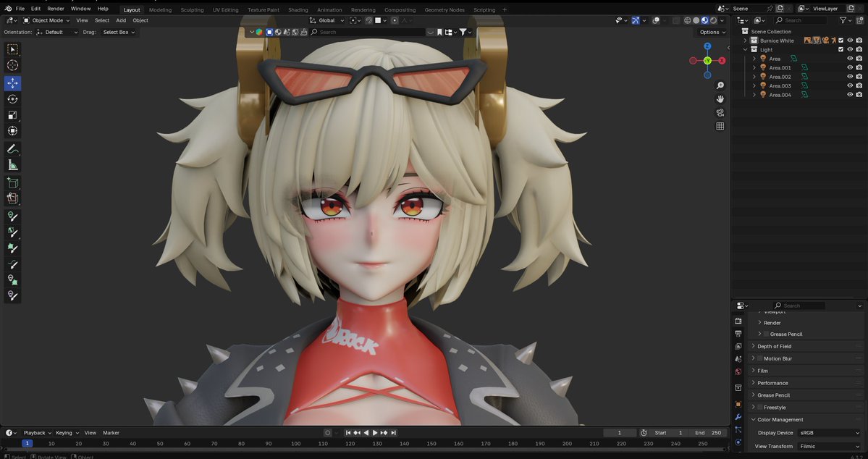Jump to the timeline end frame button
This screenshot has width=868, height=459.
394,433
